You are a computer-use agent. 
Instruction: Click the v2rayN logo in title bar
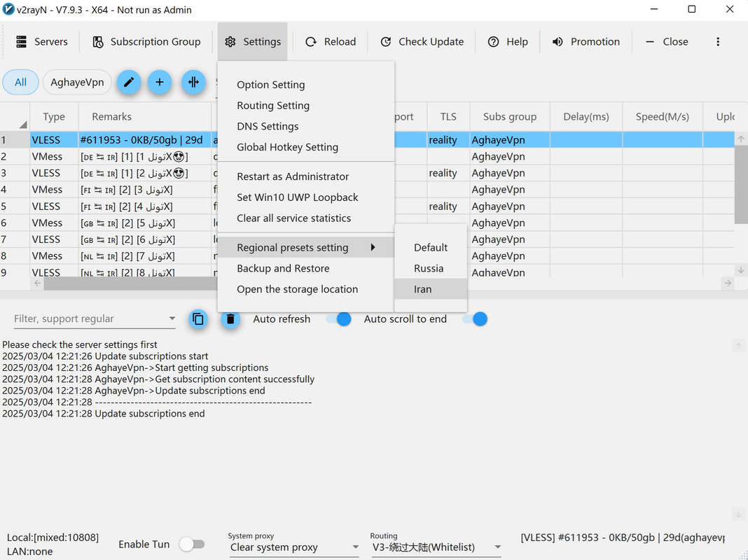coord(8,10)
